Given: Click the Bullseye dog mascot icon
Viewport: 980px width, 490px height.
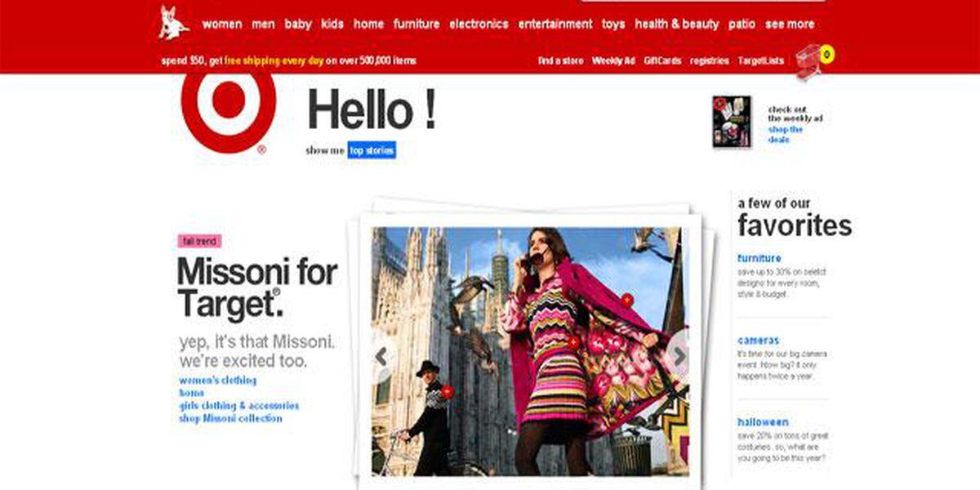Looking at the screenshot, I should click(x=173, y=23).
